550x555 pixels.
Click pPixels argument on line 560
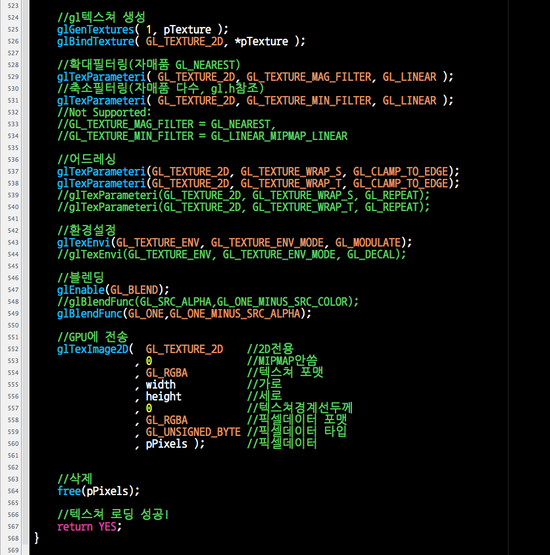pos(166,444)
